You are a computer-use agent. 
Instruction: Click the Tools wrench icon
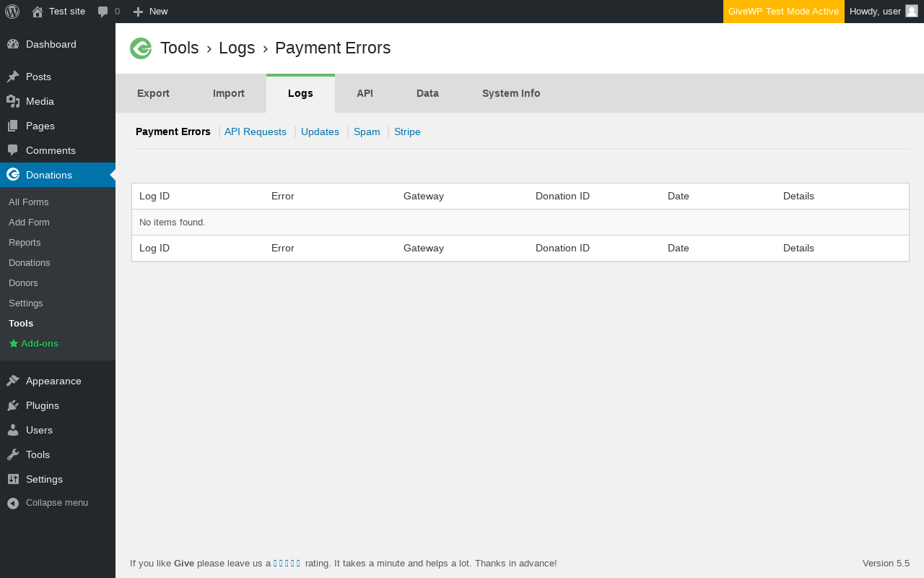(x=13, y=454)
